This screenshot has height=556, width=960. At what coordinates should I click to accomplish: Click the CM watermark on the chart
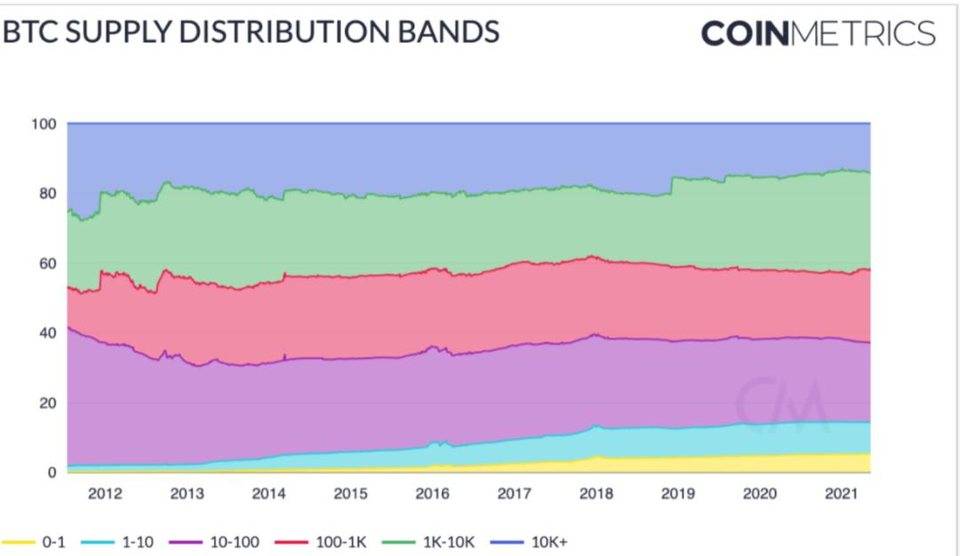783,402
